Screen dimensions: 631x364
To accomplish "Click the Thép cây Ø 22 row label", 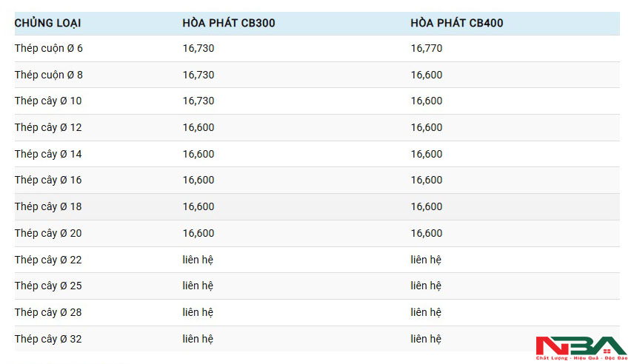I will coord(48,260).
